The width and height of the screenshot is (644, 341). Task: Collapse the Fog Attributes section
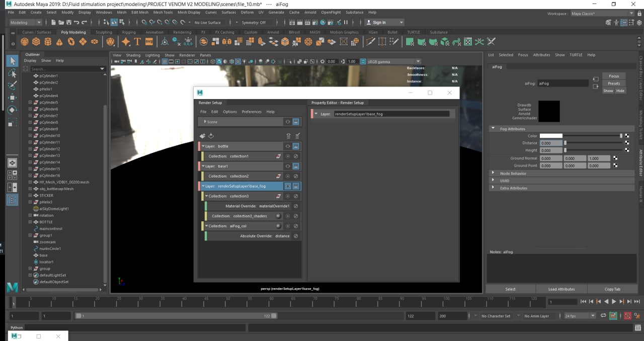(493, 129)
